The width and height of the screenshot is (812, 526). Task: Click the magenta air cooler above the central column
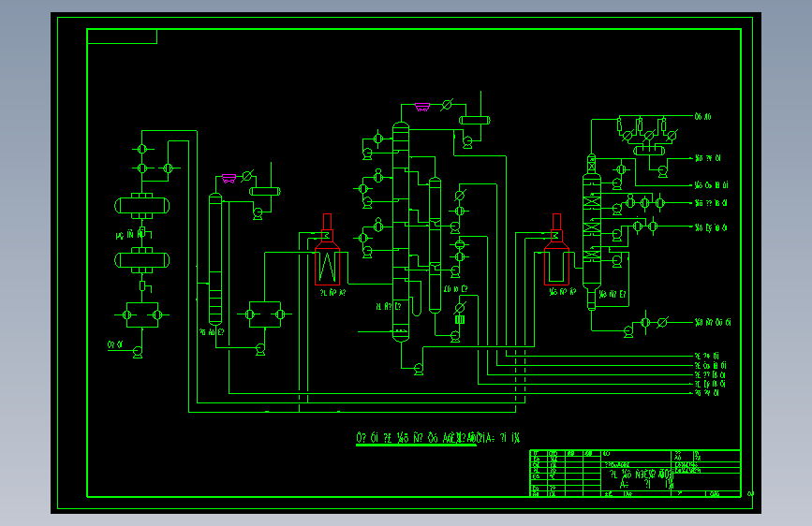422,108
